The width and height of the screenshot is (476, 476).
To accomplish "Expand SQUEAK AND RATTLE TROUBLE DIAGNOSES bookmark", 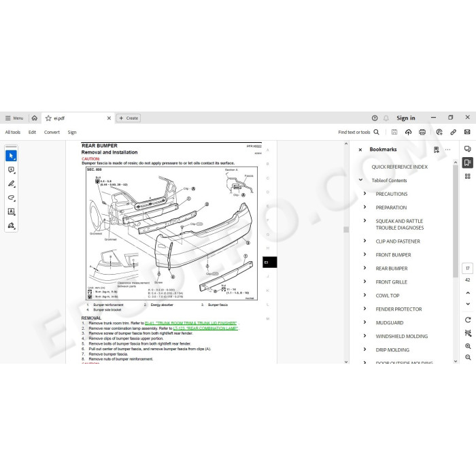I will (365, 220).
